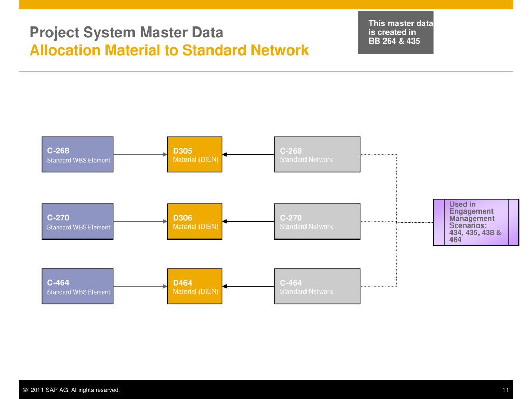This screenshot has height=399, width=532.
Task: Select the arrow from C-464 Network to D464
Action: pos(248,286)
